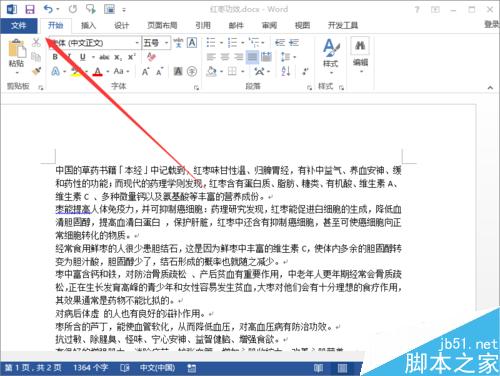Toggle strikethrough abc button
Image resolution: width=500 pixels, height=376 pixels.
click(104, 57)
